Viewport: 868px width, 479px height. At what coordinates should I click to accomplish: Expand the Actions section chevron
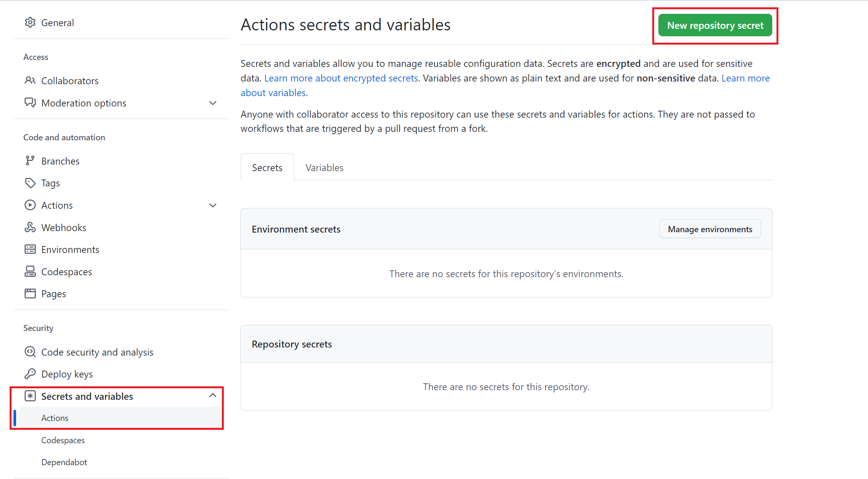[213, 205]
